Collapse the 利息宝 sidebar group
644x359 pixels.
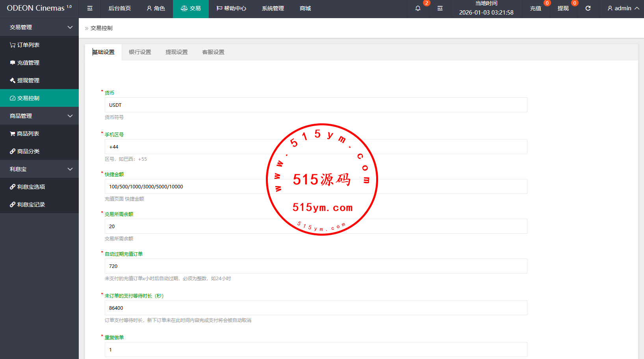coord(39,169)
